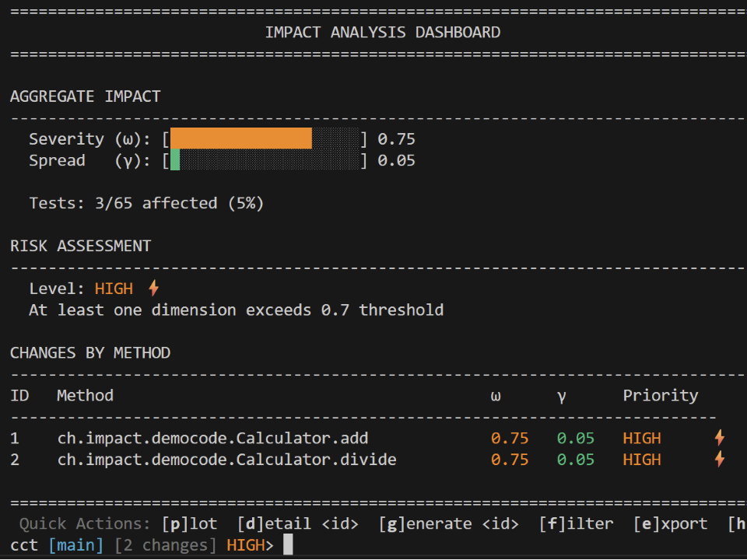The image size is (747, 560).
Task: Click the Priority column header
Action: (x=661, y=396)
